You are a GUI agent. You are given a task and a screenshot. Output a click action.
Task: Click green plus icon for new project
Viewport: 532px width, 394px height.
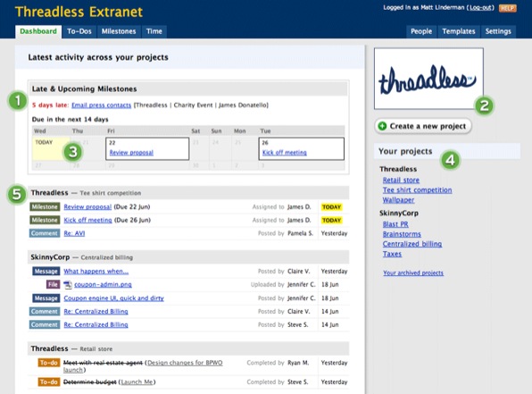(x=382, y=126)
